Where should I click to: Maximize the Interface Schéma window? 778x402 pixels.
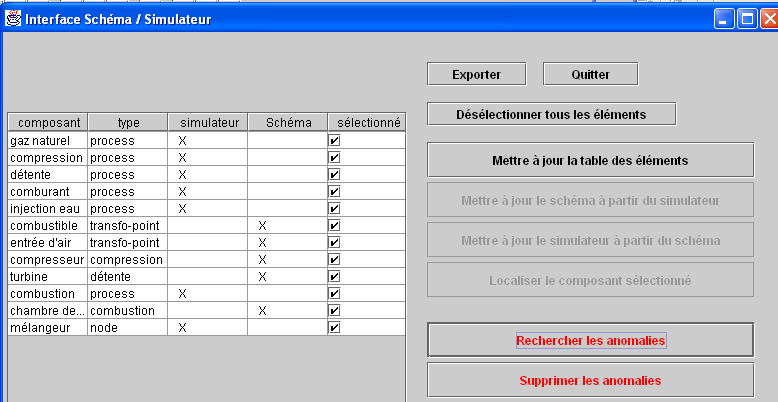[x=747, y=19]
